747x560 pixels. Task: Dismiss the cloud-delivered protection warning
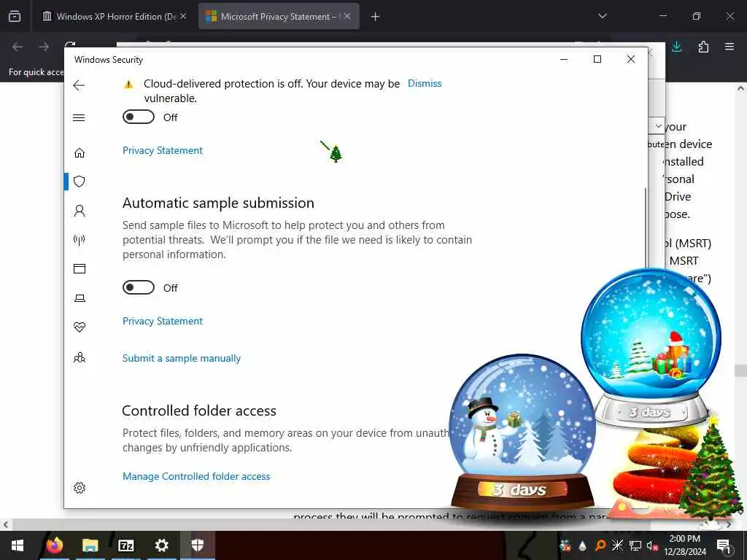tap(425, 83)
